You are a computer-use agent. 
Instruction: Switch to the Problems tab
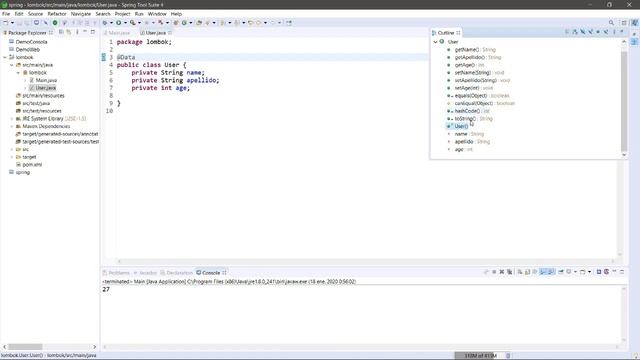tap(116, 273)
